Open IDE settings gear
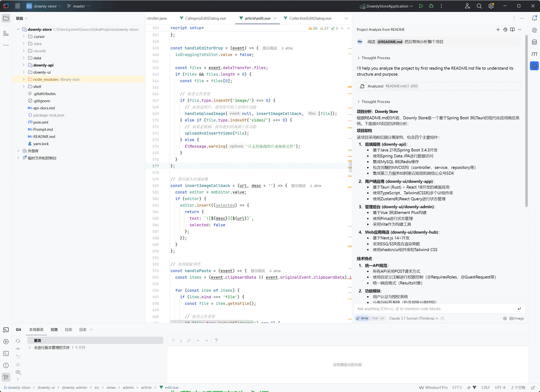The height and width of the screenshot is (392, 540). [x=491, y=6]
